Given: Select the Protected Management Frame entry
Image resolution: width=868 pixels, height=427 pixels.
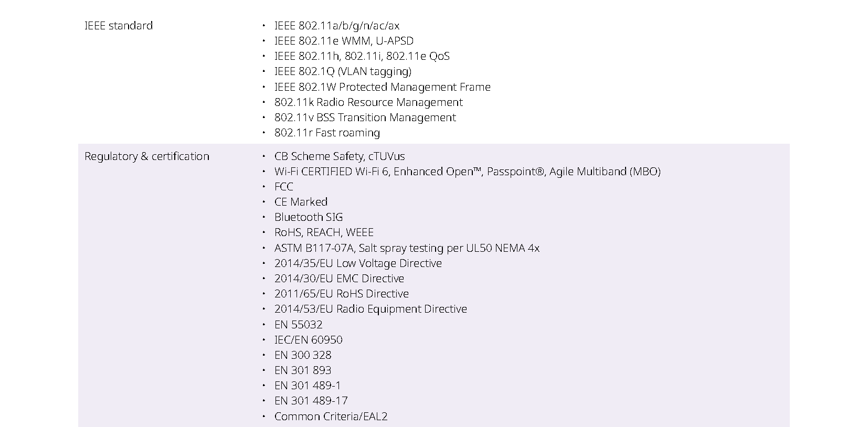Looking at the screenshot, I should [382, 87].
